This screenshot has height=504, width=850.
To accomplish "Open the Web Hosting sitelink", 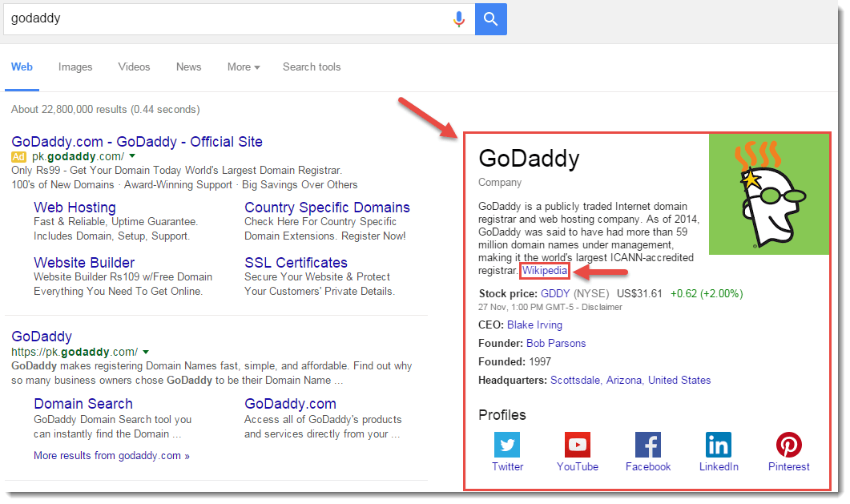I will coord(75,208).
